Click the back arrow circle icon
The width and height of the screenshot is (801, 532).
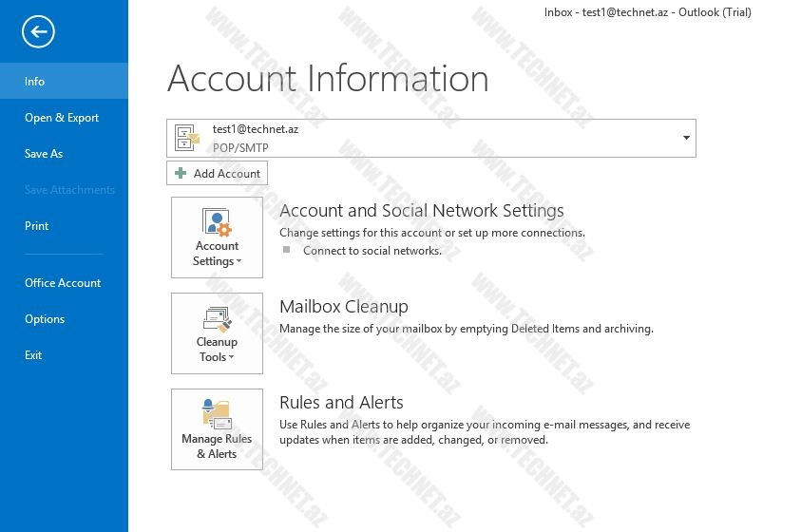[x=38, y=32]
